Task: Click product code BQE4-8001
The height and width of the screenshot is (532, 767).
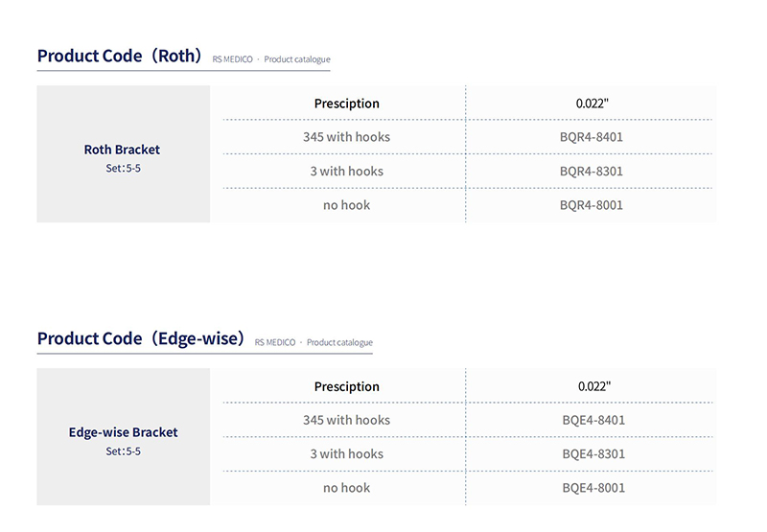Action: click(593, 488)
